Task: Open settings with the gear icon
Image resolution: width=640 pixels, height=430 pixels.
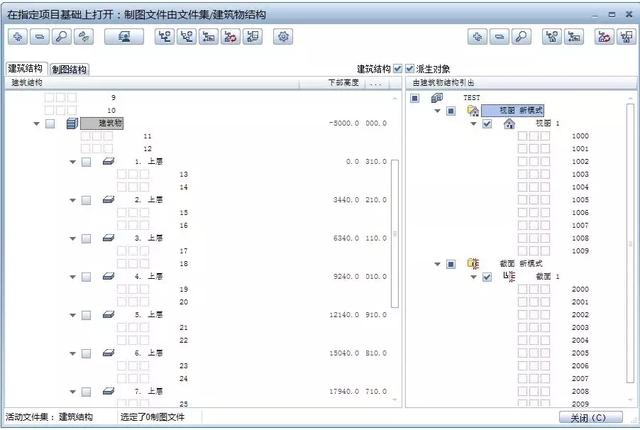Action: click(283, 37)
